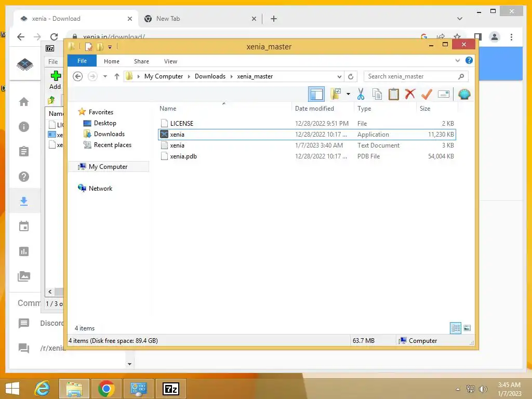The width and height of the screenshot is (532, 399).
Task: Click the new folder icon in Explorer title bar
Action: 100,47
